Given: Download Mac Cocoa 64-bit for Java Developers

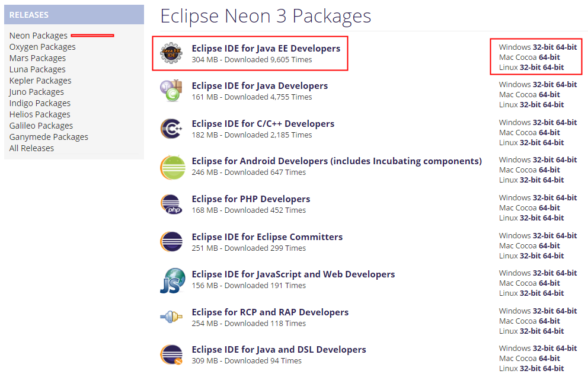Looking at the screenshot, I should [x=549, y=94].
